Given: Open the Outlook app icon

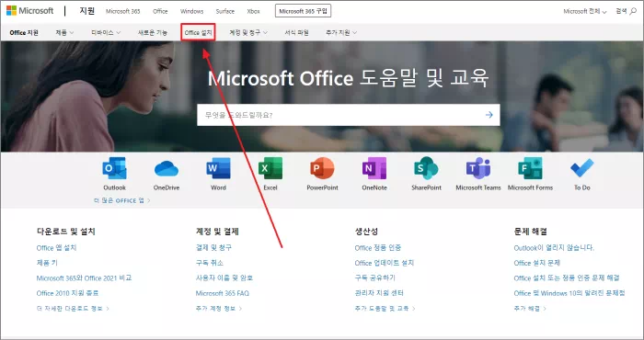Looking at the screenshot, I should pos(114,168).
